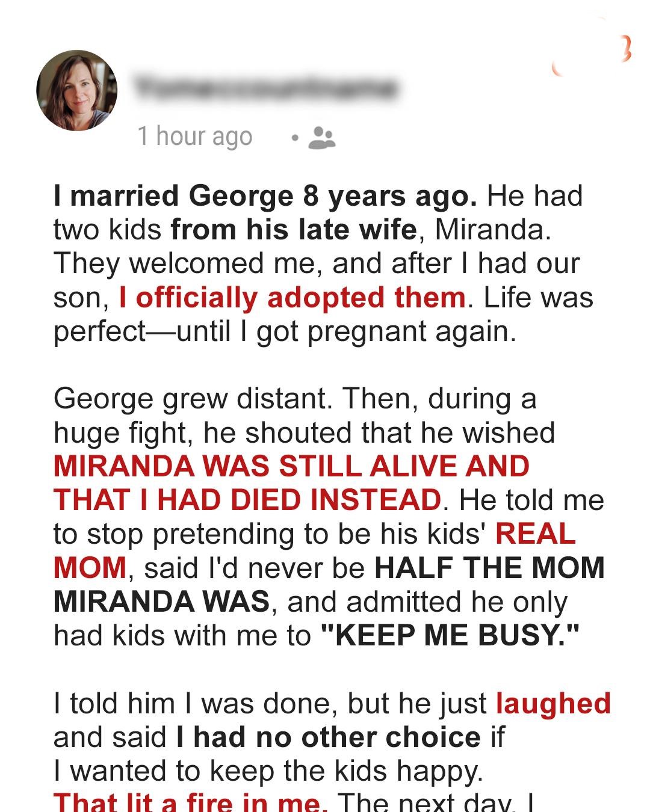Click the sentence "George grew distant."
The width and height of the screenshot is (650, 812).
(193, 398)
